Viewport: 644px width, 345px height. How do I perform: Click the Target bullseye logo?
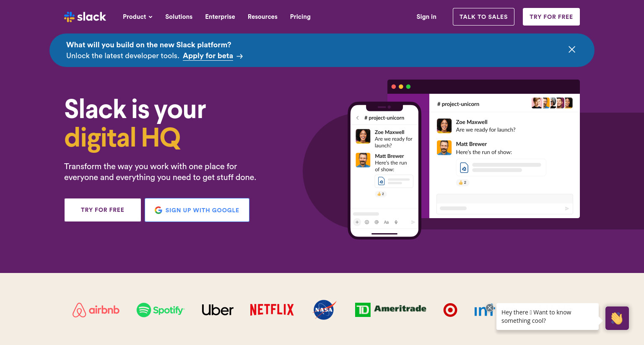tap(450, 310)
